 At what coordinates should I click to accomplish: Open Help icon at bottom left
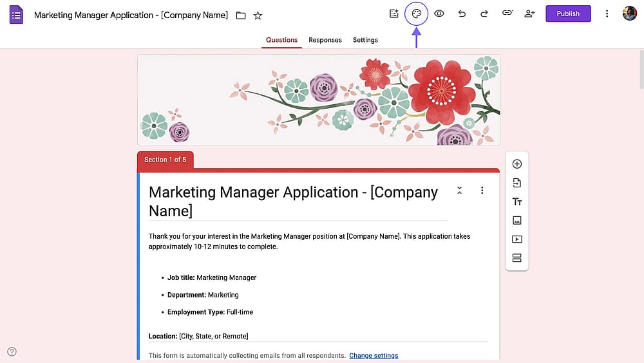point(12,351)
